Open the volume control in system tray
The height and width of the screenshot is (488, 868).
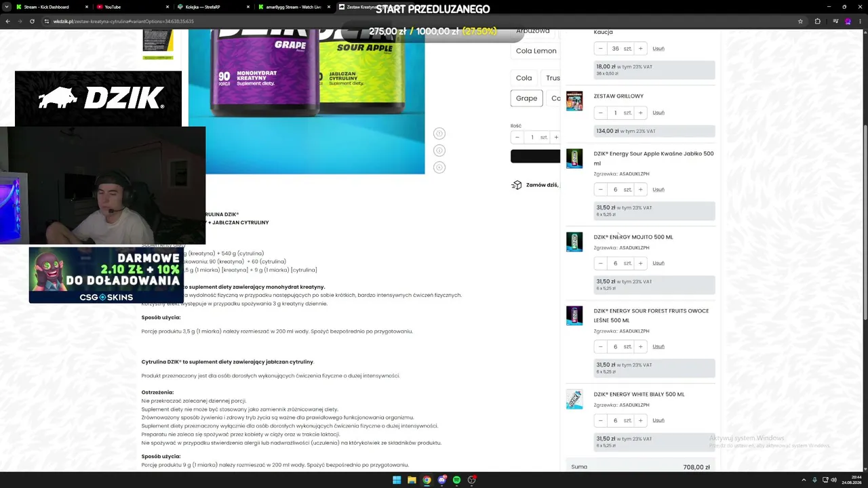click(x=833, y=480)
